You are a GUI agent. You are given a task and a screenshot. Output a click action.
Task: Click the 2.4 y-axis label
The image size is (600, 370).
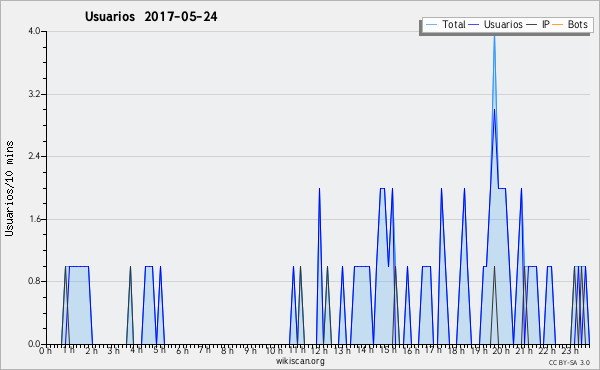(34, 156)
